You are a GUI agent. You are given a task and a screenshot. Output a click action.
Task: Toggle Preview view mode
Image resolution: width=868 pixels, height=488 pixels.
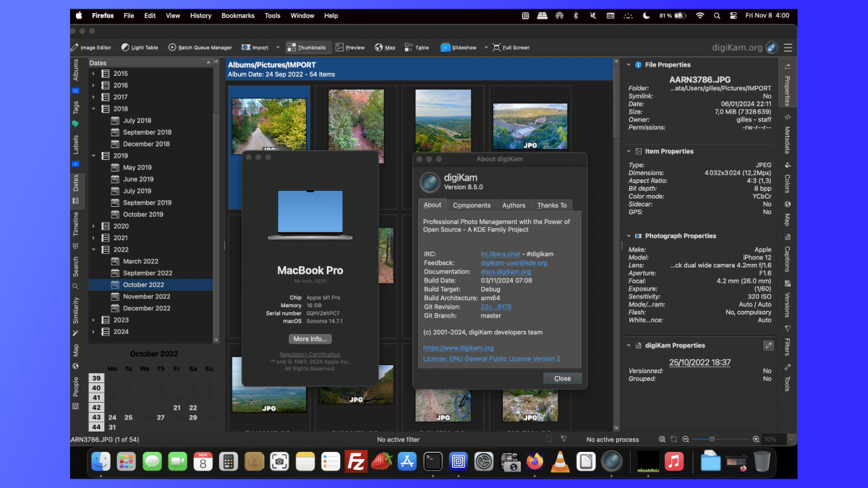349,48
